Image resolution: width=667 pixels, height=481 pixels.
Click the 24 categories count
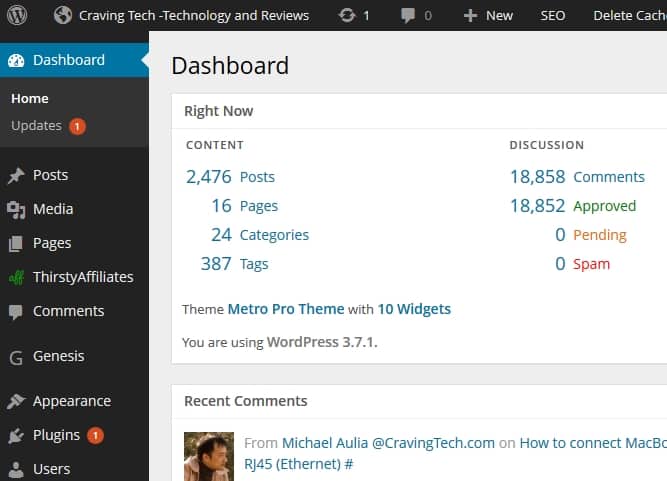[222, 235]
